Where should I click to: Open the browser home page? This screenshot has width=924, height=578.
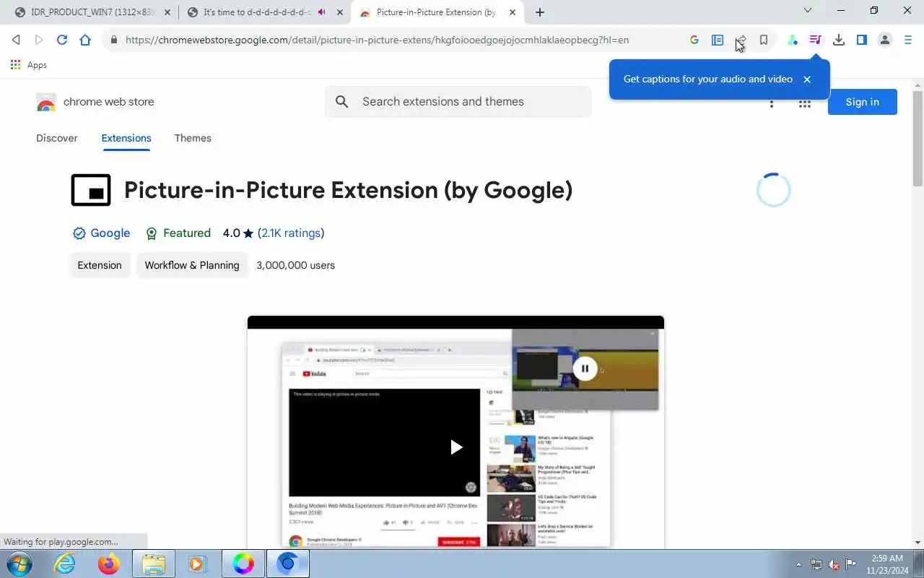pyautogui.click(x=85, y=40)
